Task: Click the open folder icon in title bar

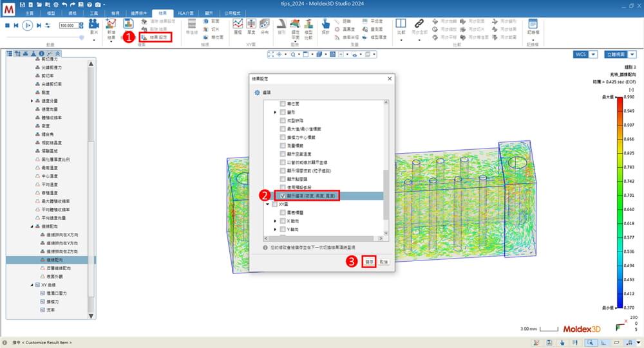Action: tap(39, 5)
